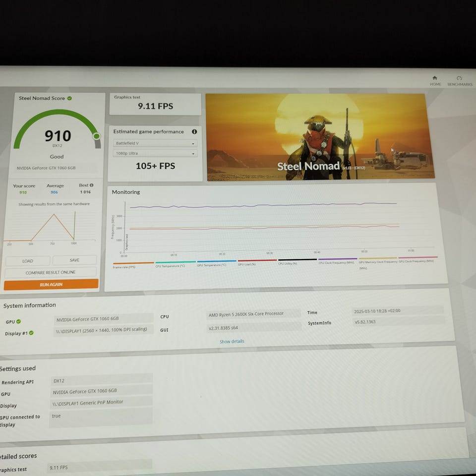
Task: Click the GUI version v2.31.8385 s64
Action: [254, 327]
